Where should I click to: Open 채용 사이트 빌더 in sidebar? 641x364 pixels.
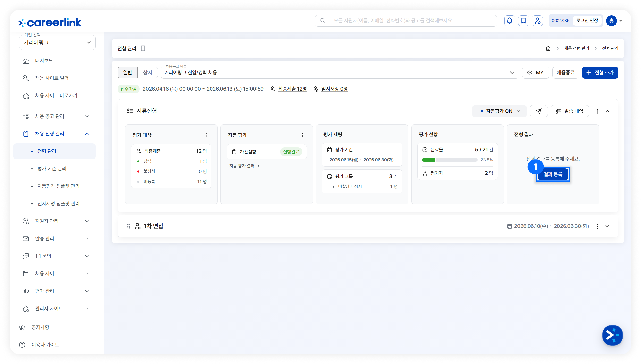click(52, 78)
